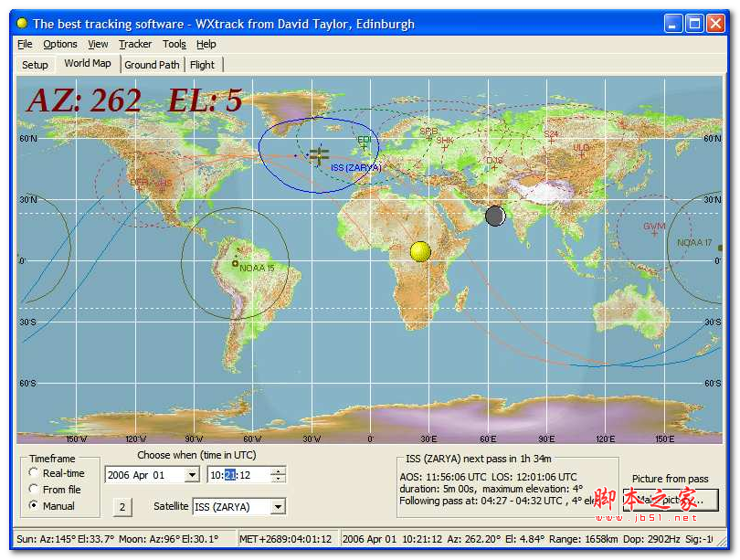
Task: Switch to the World Map tab
Action: [88, 63]
